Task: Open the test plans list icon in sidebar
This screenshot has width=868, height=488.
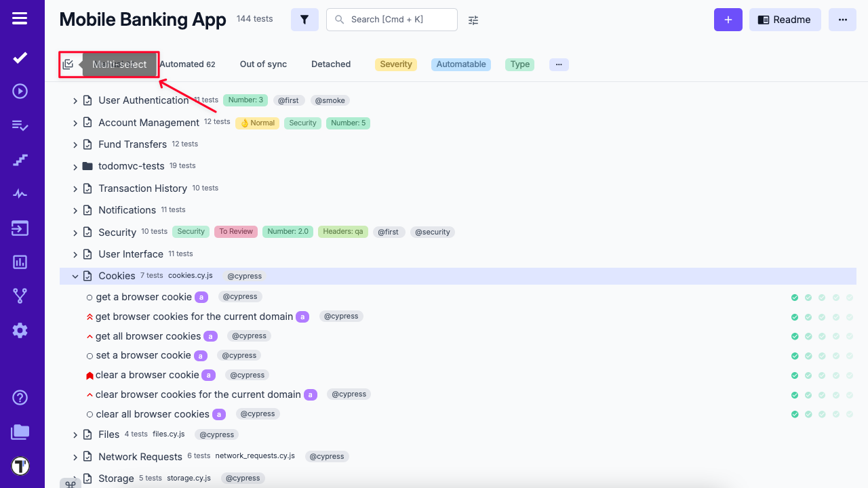Action: point(20,125)
